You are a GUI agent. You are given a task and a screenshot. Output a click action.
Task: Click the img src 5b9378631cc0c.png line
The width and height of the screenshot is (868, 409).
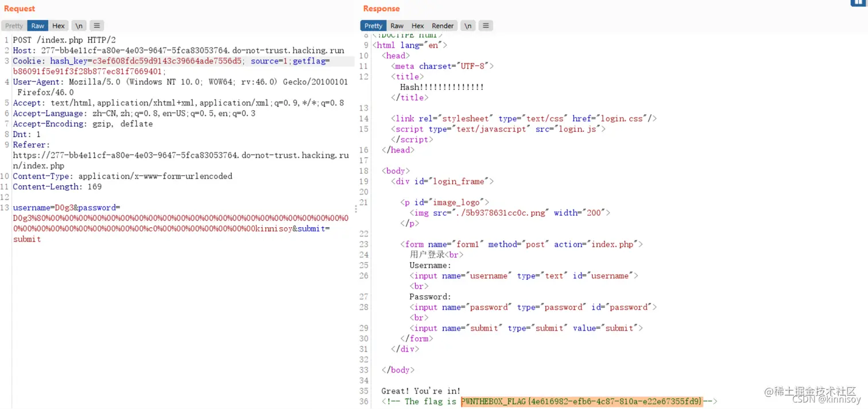pyautogui.click(x=510, y=213)
